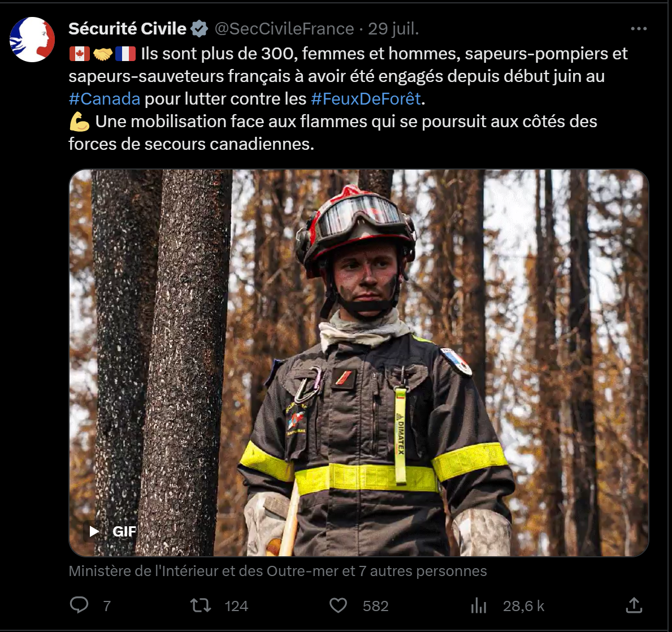Open the firefighter GIF media
This screenshot has height=632, width=672.
359,363
